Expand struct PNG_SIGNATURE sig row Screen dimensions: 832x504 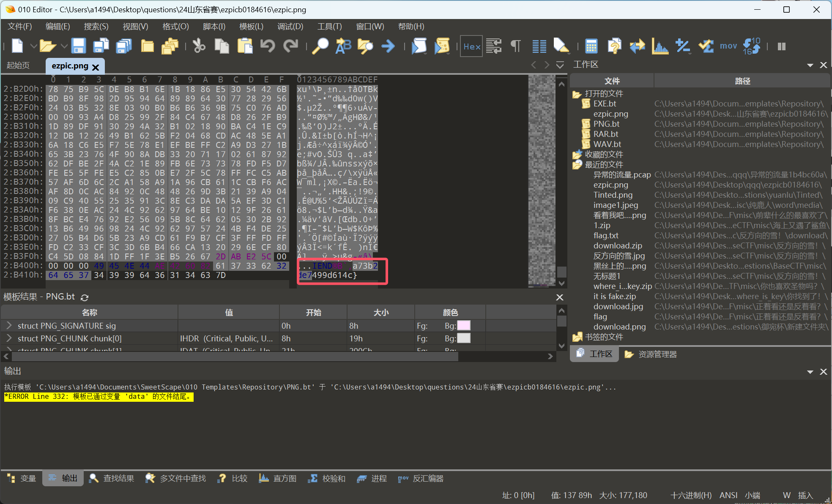pos(9,325)
